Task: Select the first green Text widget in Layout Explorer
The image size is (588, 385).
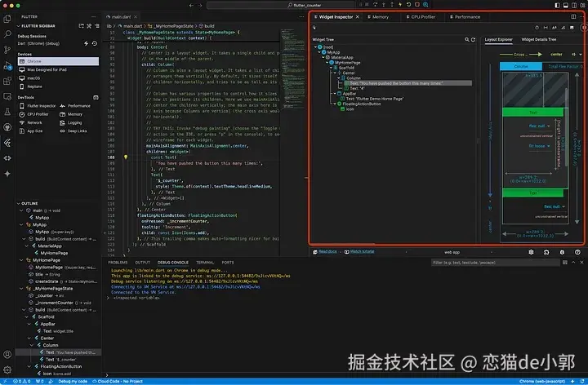Action: coord(532,113)
